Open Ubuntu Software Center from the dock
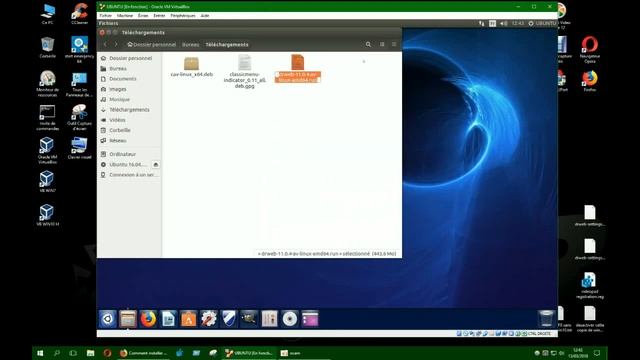Image resolution: width=640 pixels, height=360 pixels. coord(189,319)
